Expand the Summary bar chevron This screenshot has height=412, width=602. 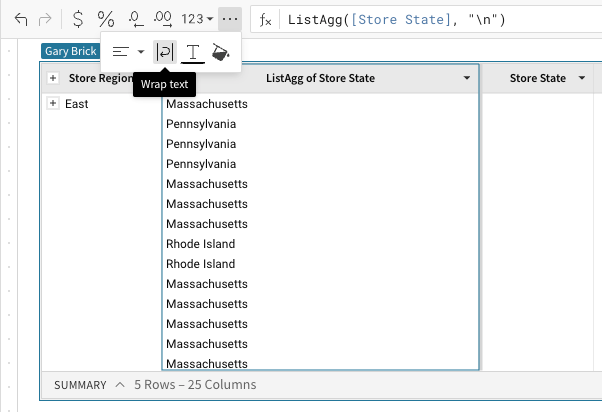121,385
